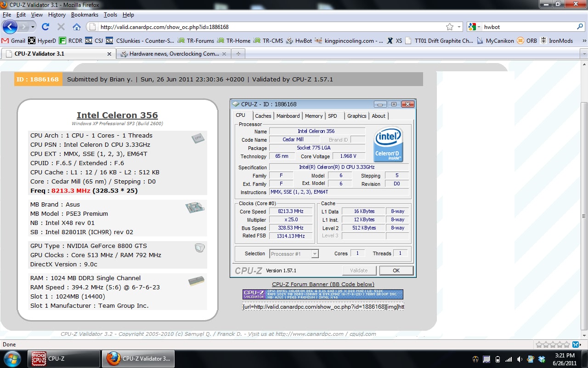The image size is (588, 368).
Task: Open the File menu
Action: 7,15
